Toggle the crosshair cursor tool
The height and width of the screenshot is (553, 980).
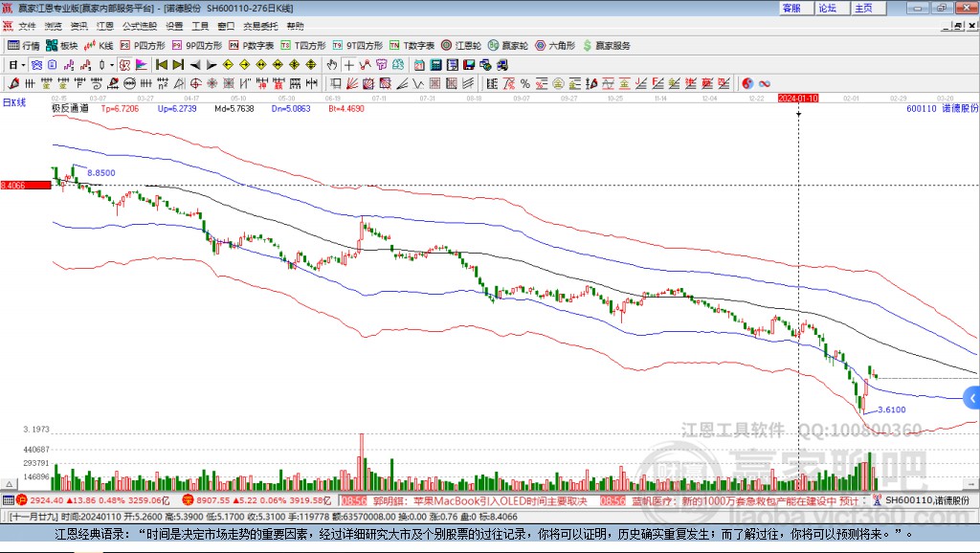coord(348,65)
